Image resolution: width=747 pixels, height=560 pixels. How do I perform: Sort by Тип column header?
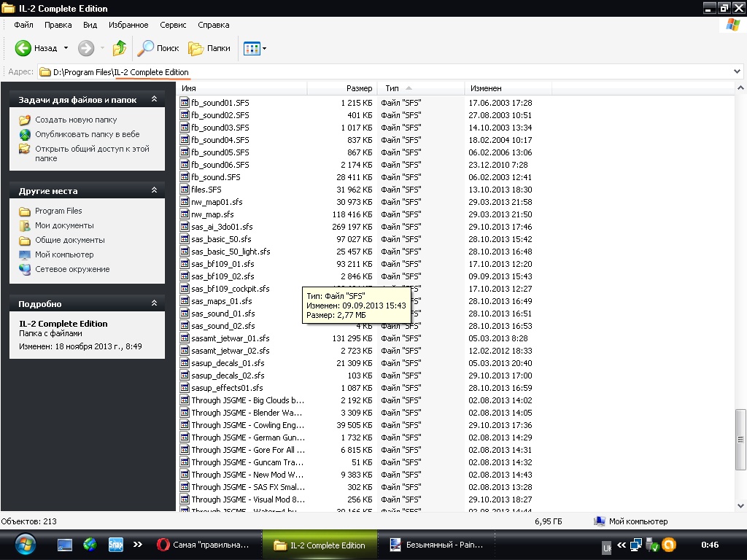pyautogui.click(x=421, y=88)
